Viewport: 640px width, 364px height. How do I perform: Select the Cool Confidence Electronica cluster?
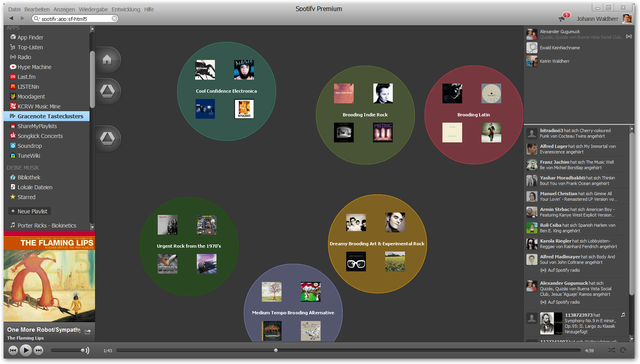click(226, 91)
